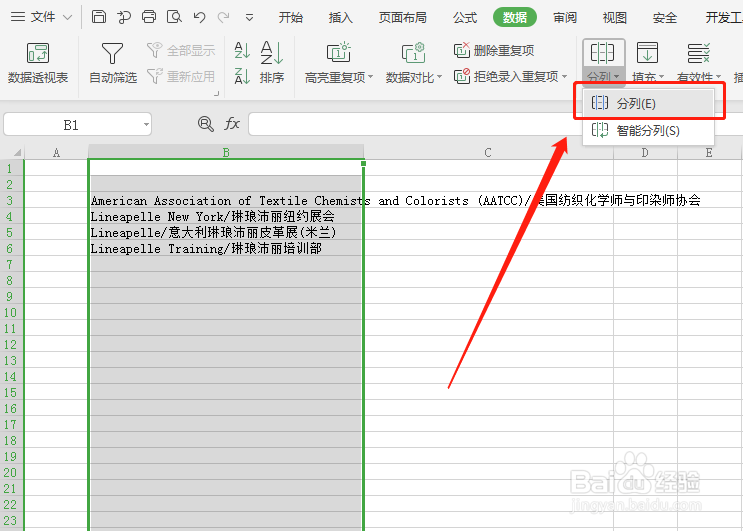Image resolution: width=743 pixels, height=531 pixels.
Task: Click the Redo arrow icon
Action: coord(223,18)
